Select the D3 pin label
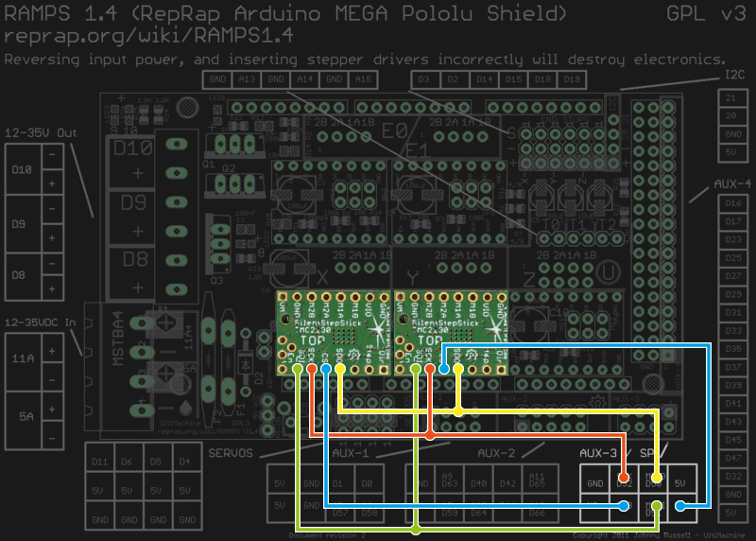 click(x=423, y=79)
